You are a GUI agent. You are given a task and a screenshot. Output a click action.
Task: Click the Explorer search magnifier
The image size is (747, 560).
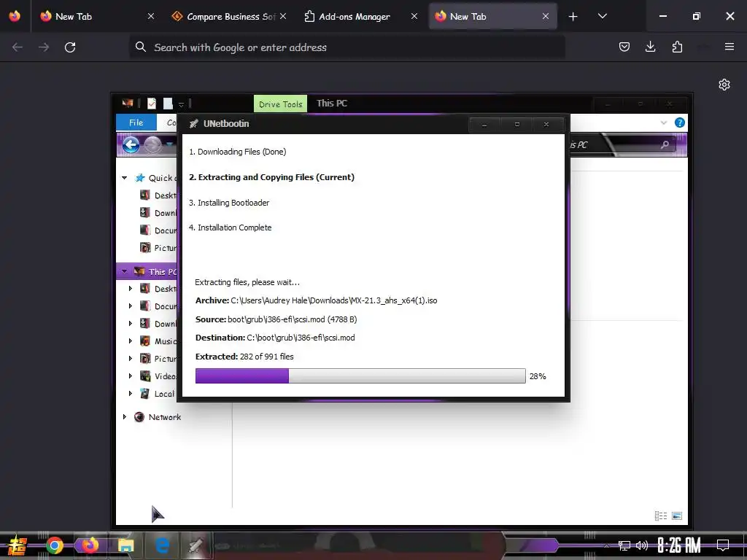(x=665, y=145)
